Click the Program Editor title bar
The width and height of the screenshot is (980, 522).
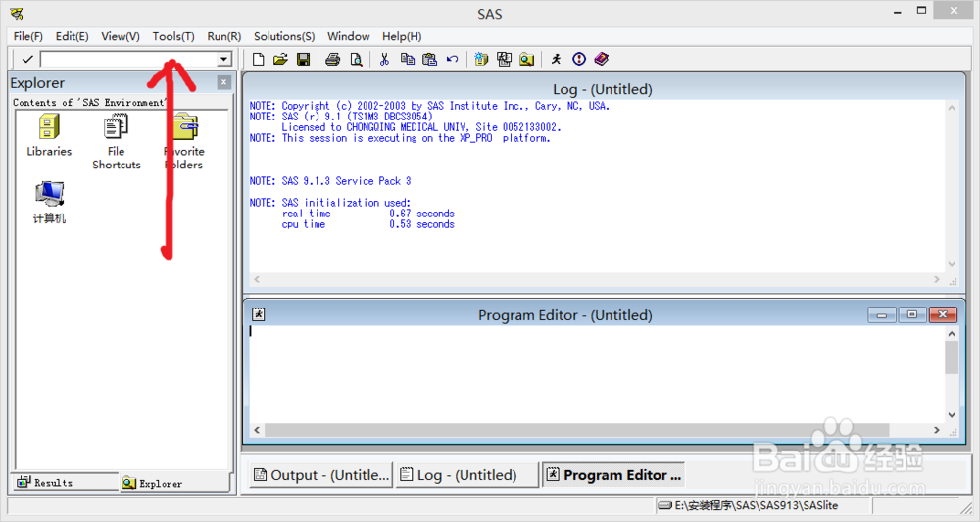[x=565, y=314]
